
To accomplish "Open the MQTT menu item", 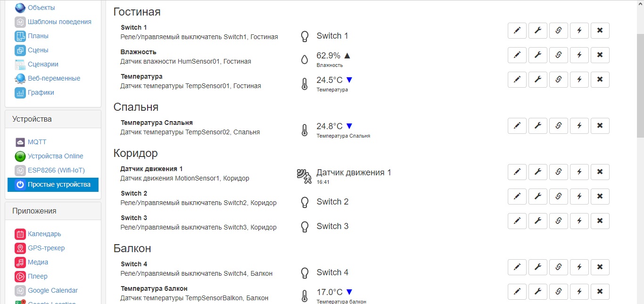I will point(37,142).
